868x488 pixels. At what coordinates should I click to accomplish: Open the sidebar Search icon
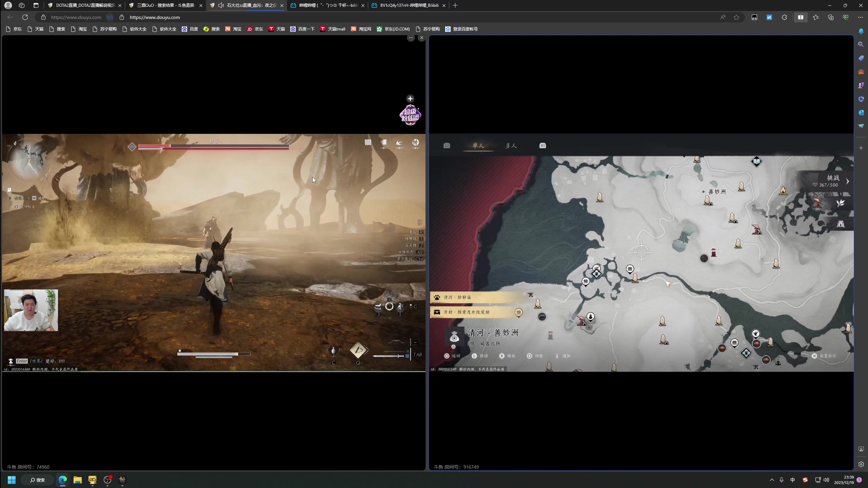pyautogui.click(x=861, y=44)
